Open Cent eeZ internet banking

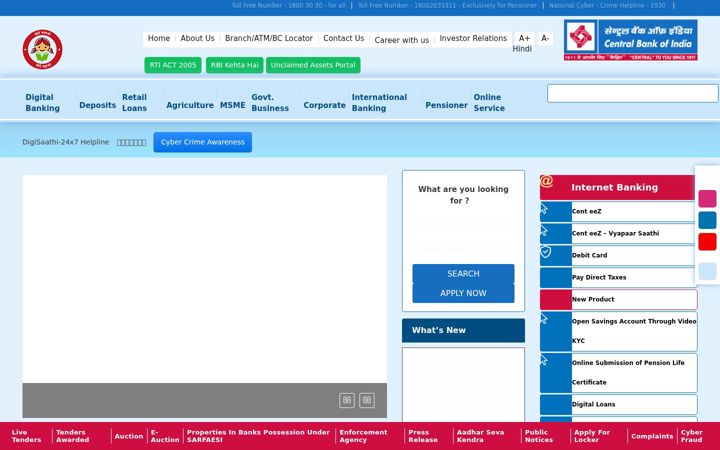(x=619, y=212)
